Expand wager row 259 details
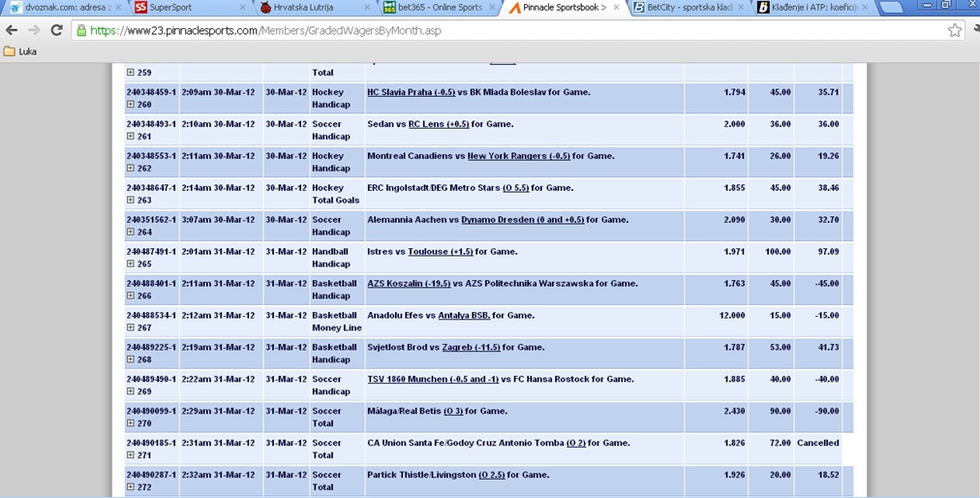This screenshot has height=498, width=980. (131, 73)
